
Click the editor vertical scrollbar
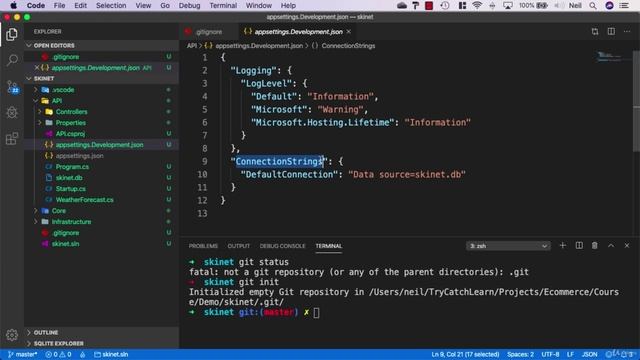tap(636, 101)
